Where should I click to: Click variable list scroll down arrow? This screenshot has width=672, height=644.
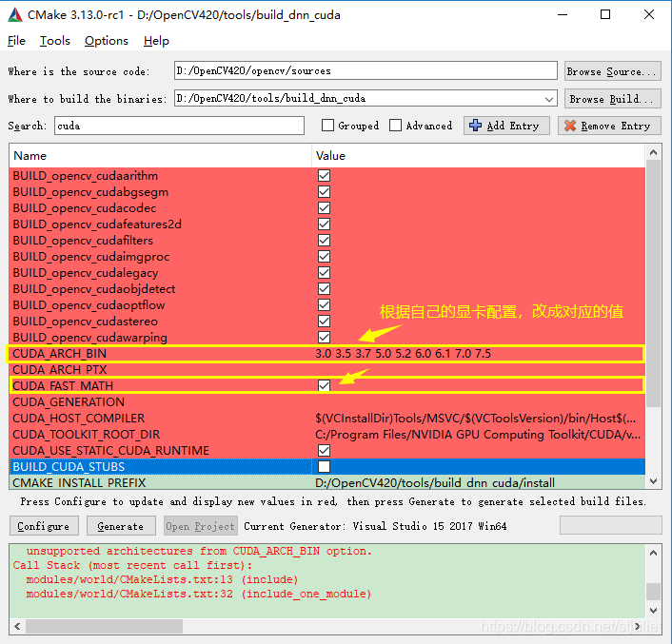653,481
